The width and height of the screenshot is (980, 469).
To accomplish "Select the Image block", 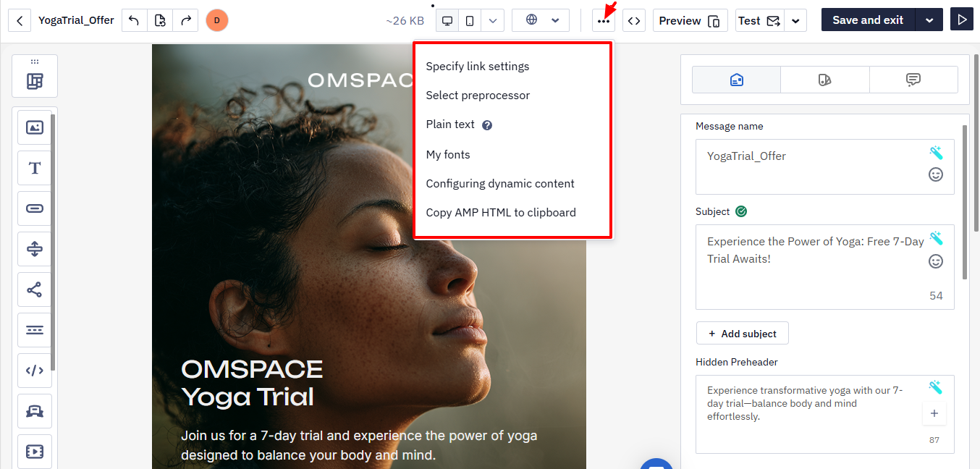I will [35, 127].
